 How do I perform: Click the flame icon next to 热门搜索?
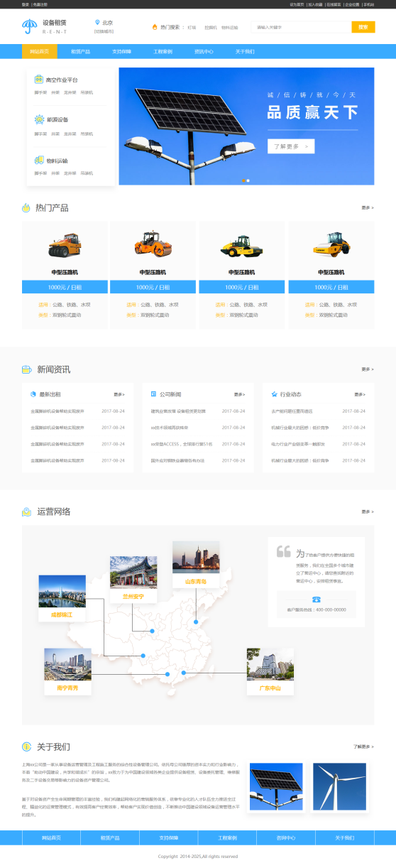pyautogui.click(x=155, y=27)
